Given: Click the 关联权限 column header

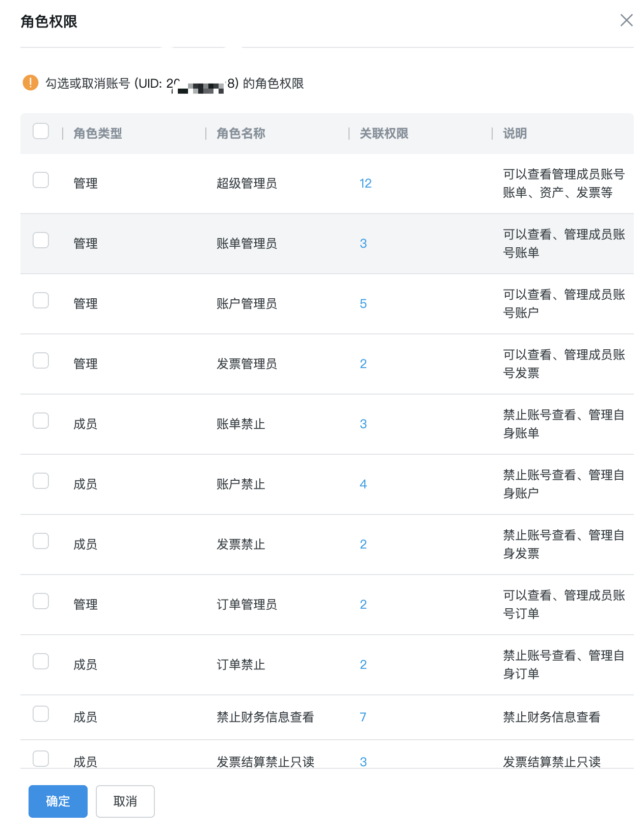Looking at the screenshot, I should coord(384,134).
